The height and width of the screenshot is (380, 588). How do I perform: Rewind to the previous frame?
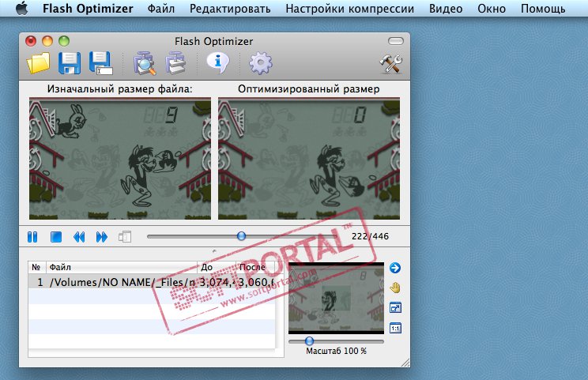[79, 237]
